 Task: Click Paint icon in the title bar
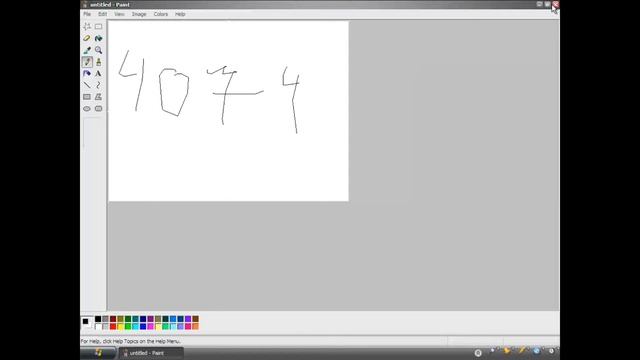[84, 4]
